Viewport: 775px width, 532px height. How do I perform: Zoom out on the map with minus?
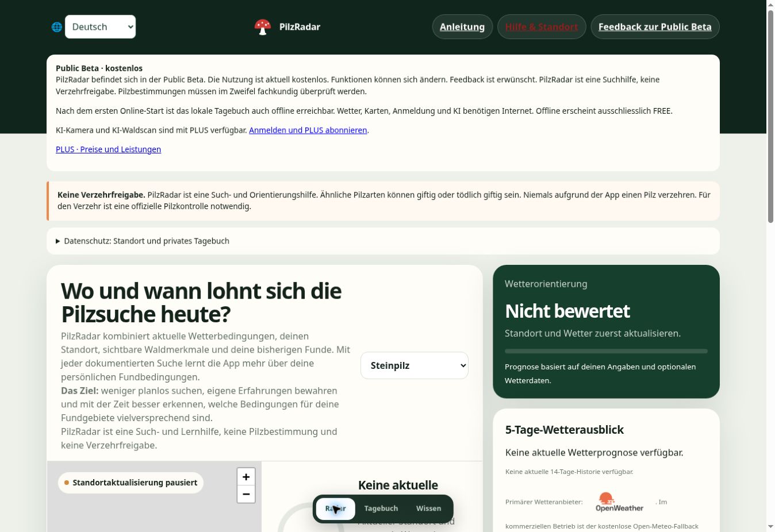[246, 494]
